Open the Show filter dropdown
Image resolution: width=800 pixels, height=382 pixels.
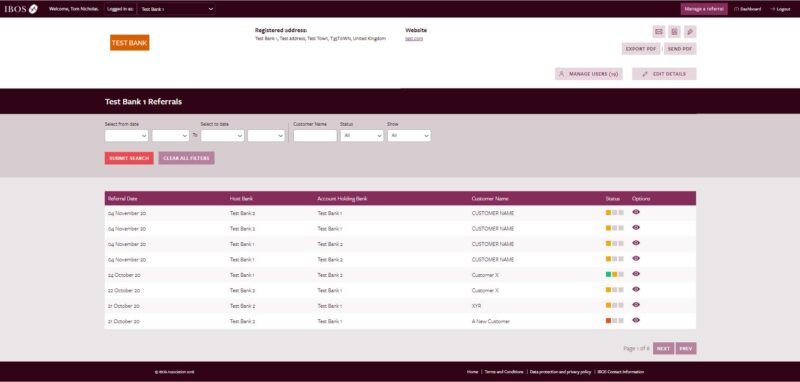(x=409, y=136)
